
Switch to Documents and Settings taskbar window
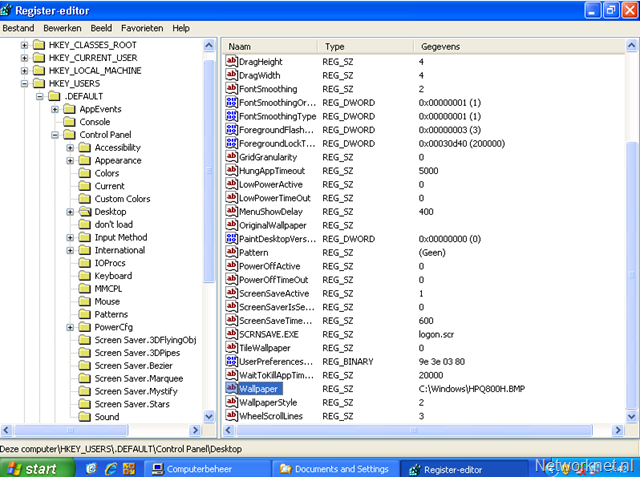pos(335,469)
